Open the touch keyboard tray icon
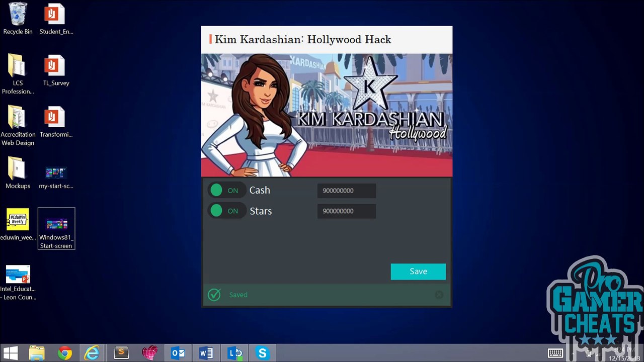The image size is (644, 362). point(555,353)
